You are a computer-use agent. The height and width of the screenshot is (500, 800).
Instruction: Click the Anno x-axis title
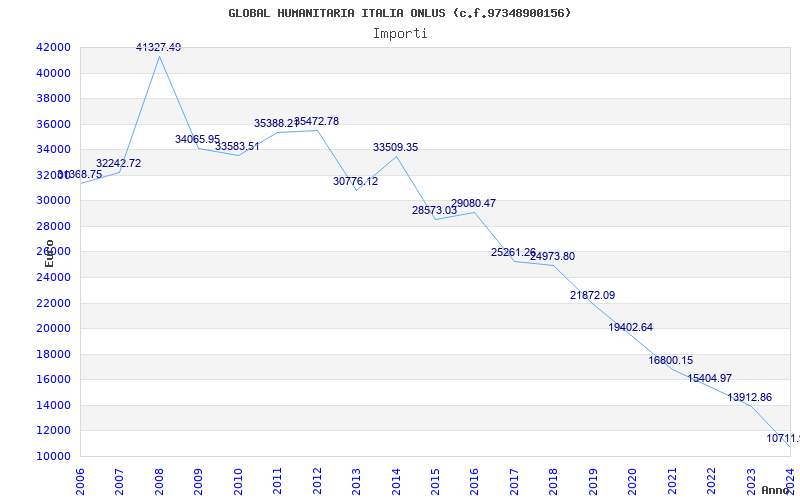(x=775, y=490)
